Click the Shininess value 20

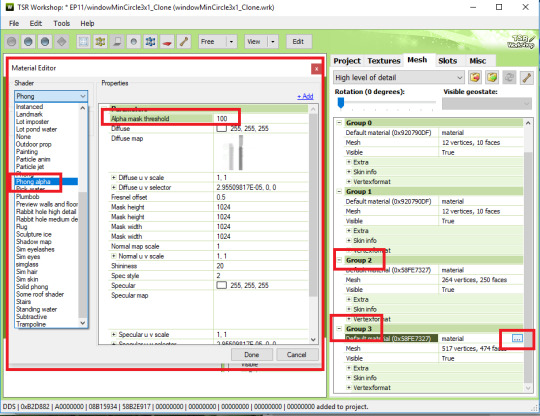coord(220,266)
